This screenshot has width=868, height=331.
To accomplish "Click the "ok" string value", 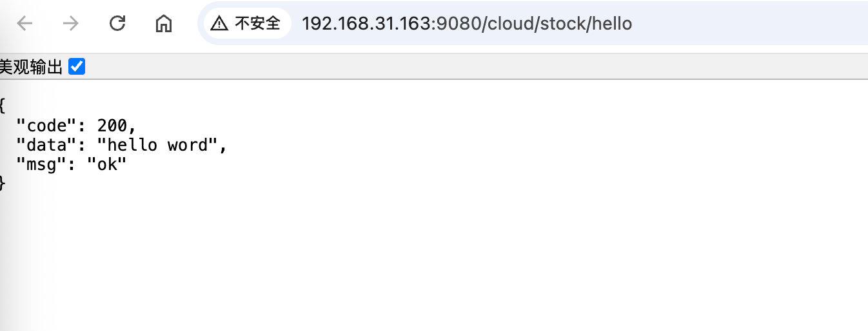I will pos(107,164).
